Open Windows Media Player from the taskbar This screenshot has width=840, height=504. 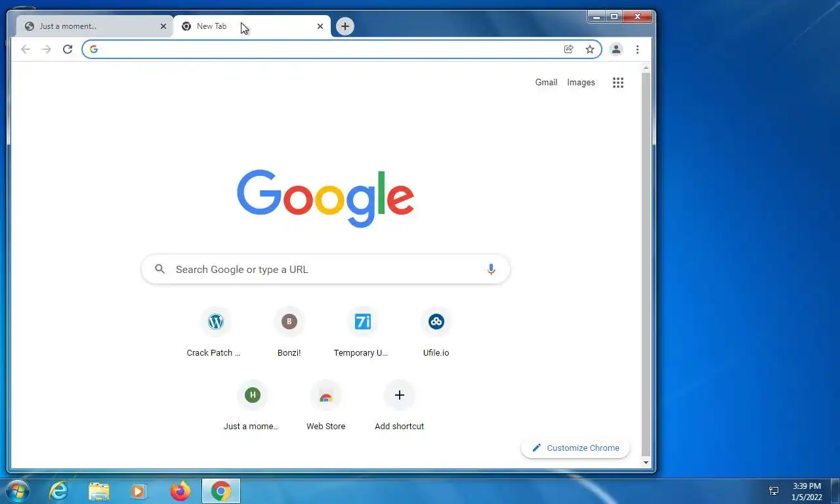[x=139, y=491]
